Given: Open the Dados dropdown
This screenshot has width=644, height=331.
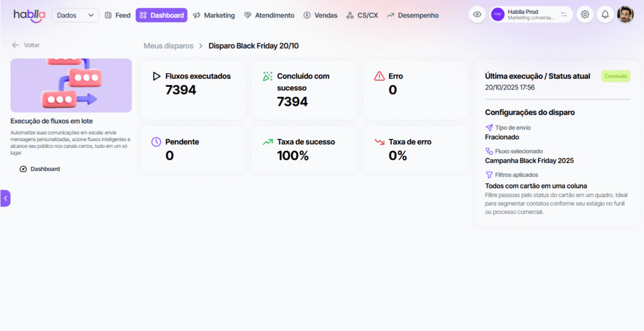Looking at the screenshot, I should point(75,15).
